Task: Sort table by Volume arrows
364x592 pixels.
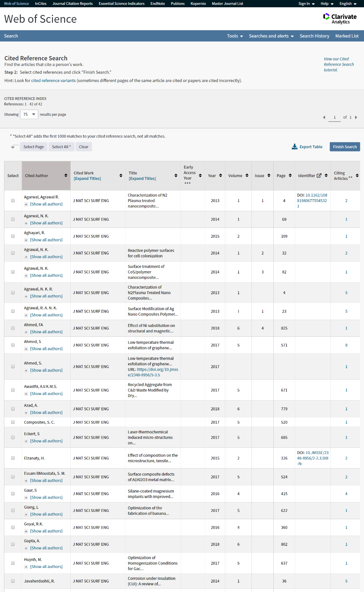Action: 247,175
